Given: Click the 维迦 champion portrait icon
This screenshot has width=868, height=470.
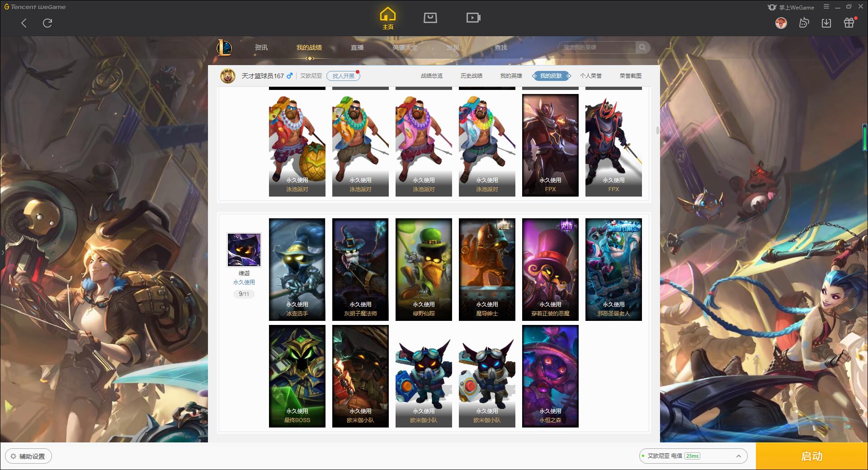Looking at the screenshot, I should [244, 250].
